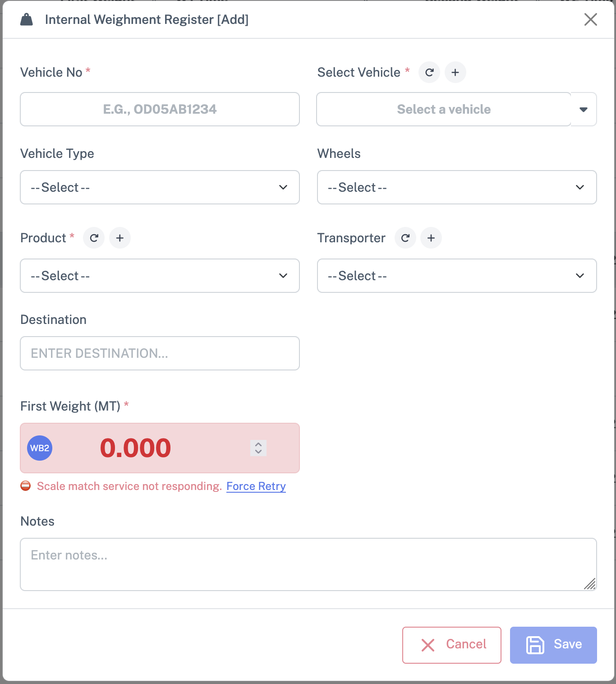Open the Wheels dropdown
Viewport: 616px width, 684px height.
pos(457,187)
